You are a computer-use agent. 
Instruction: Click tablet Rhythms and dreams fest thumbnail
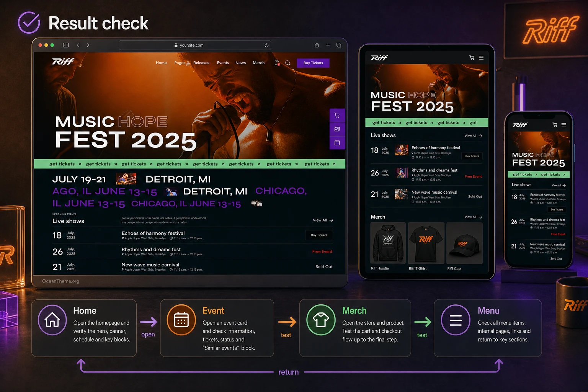point(402,173)
